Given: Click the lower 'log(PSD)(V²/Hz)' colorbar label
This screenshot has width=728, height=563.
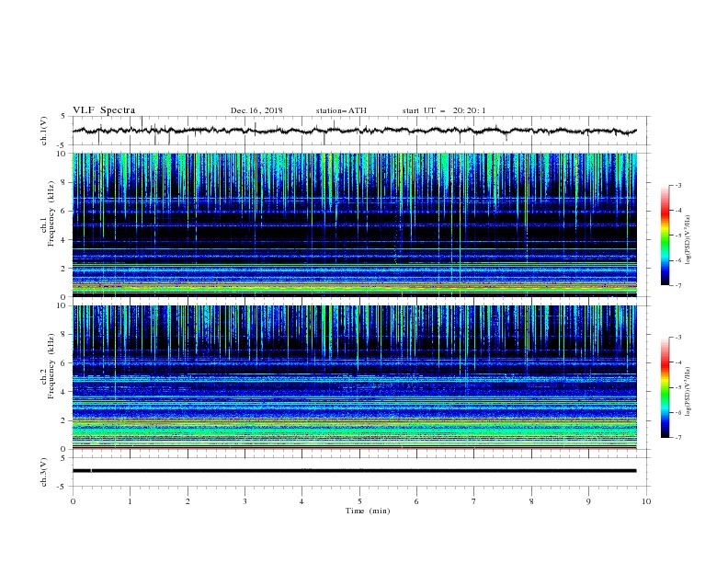Looking at the screenshot, I should pyautogui.click(x=688, y=392).
